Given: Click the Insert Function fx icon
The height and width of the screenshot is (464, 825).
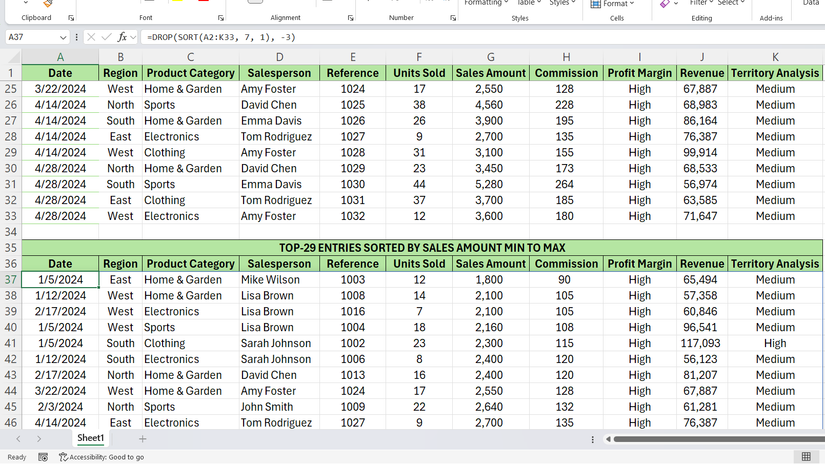Looking at the screenshot, I should (122, 37).
